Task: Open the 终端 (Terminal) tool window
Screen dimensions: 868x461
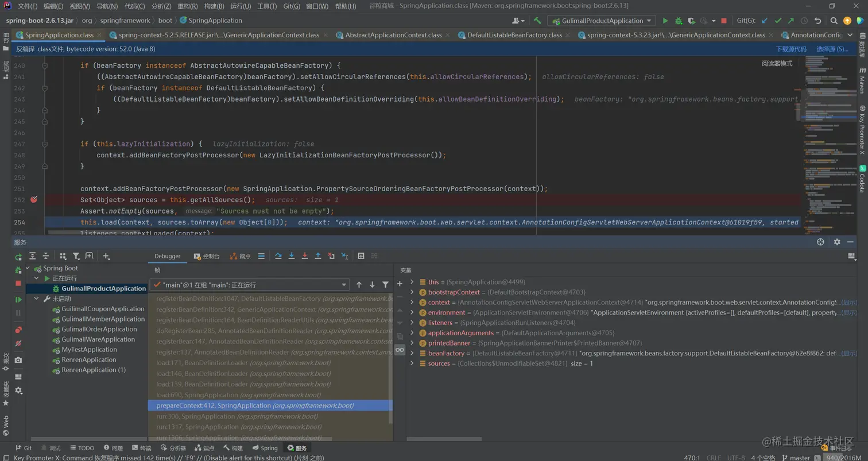Action: 142,448
